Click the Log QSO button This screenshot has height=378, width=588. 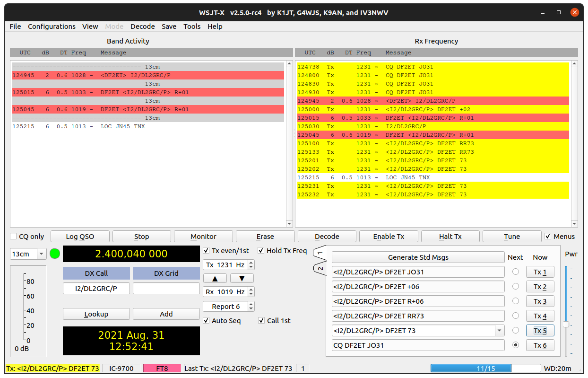(80, 237)
